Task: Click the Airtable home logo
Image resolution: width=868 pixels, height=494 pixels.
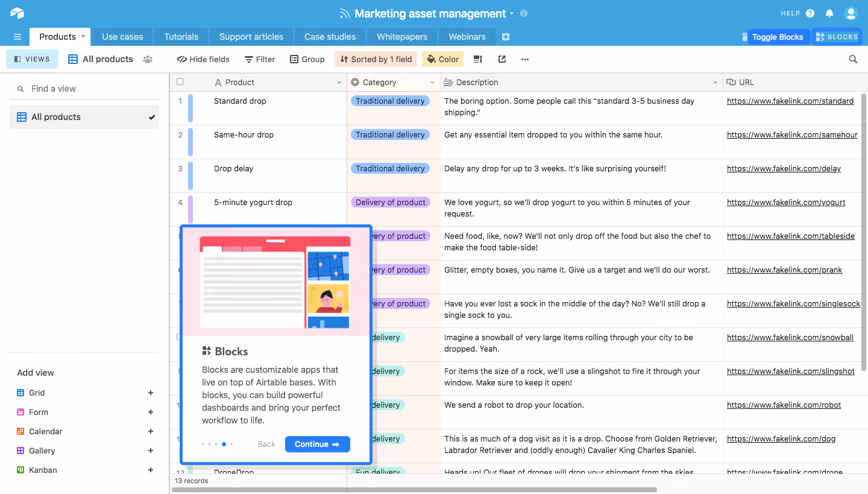Action: [17, 13]
